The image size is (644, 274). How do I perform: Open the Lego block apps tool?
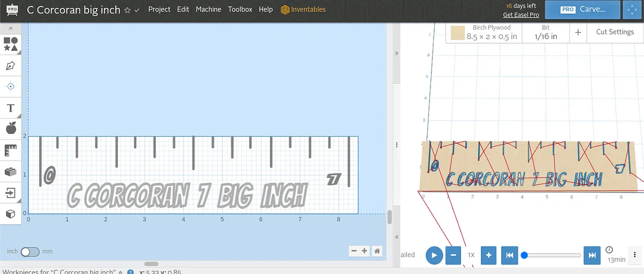10,172
